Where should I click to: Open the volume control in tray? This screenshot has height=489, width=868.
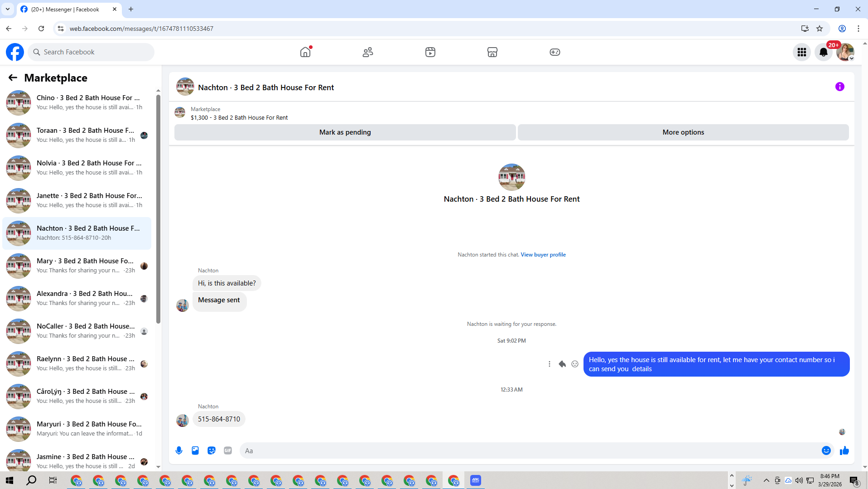click(x=799, y=480)
